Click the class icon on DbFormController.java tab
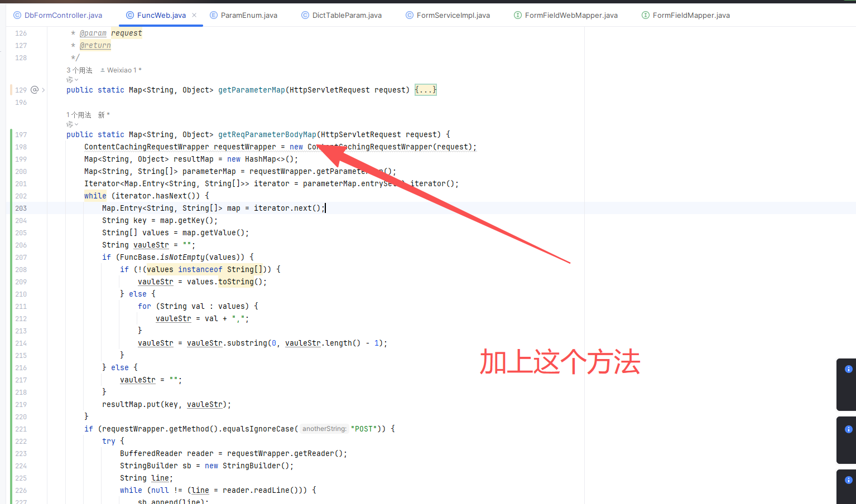The height and width of the screenshot is (504, 856). 17,16
